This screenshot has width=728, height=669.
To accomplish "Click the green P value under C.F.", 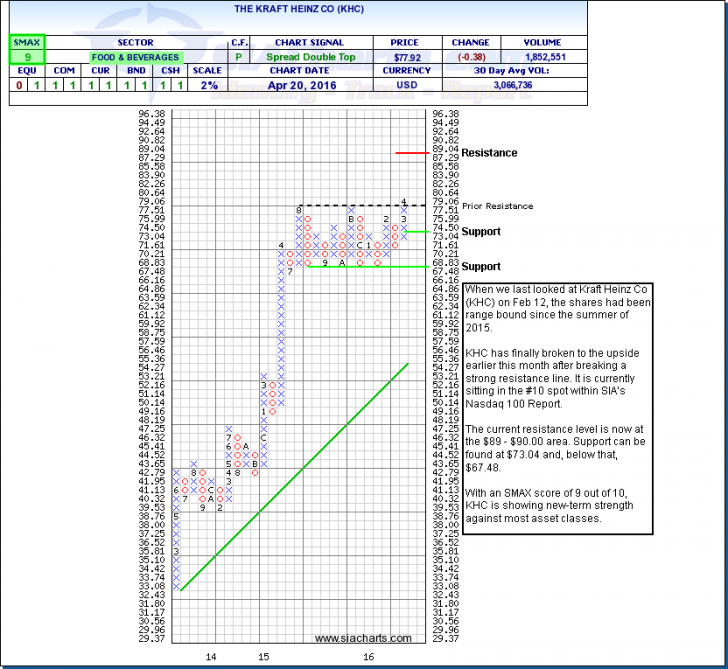I will point(239,57).
